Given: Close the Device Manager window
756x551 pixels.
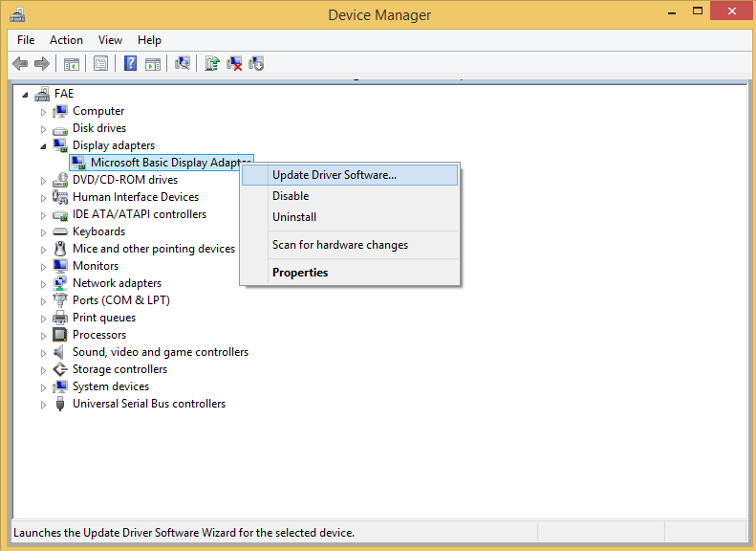Looking at the screenshot, I should tap(731, 11).
